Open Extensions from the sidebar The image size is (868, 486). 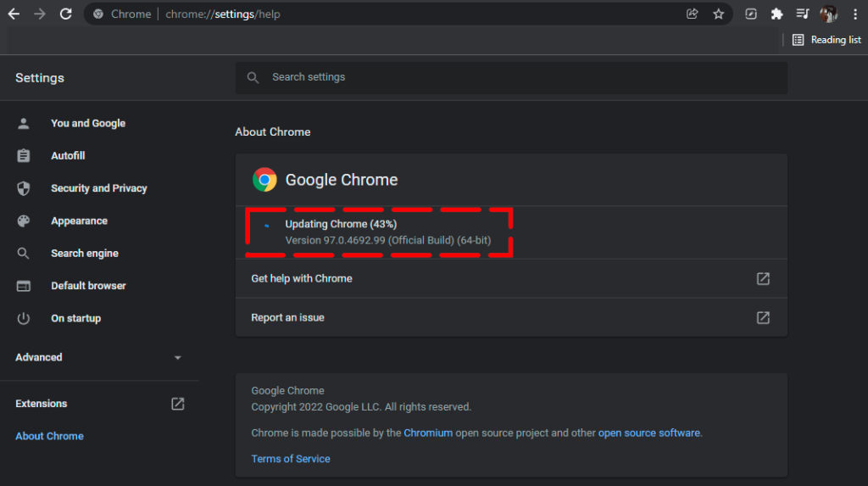[42, 404]
